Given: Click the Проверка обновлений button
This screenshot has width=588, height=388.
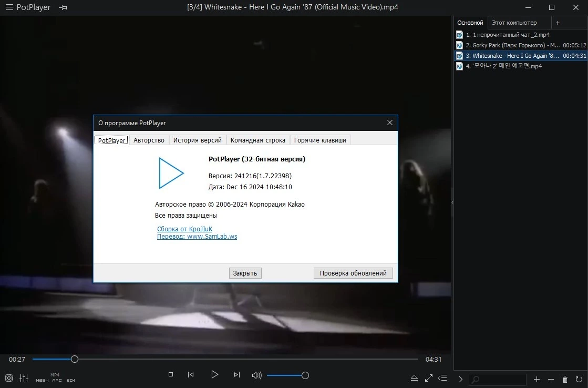Looking at the screenshot, I should tap(353, 273).
